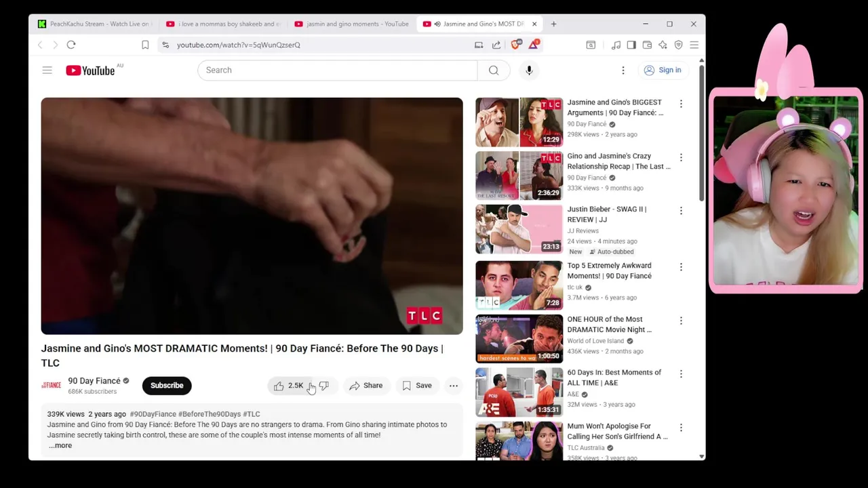Close the active Jasmine and Gino's tab
868x488 pixels.
click(x=534, y=24)
